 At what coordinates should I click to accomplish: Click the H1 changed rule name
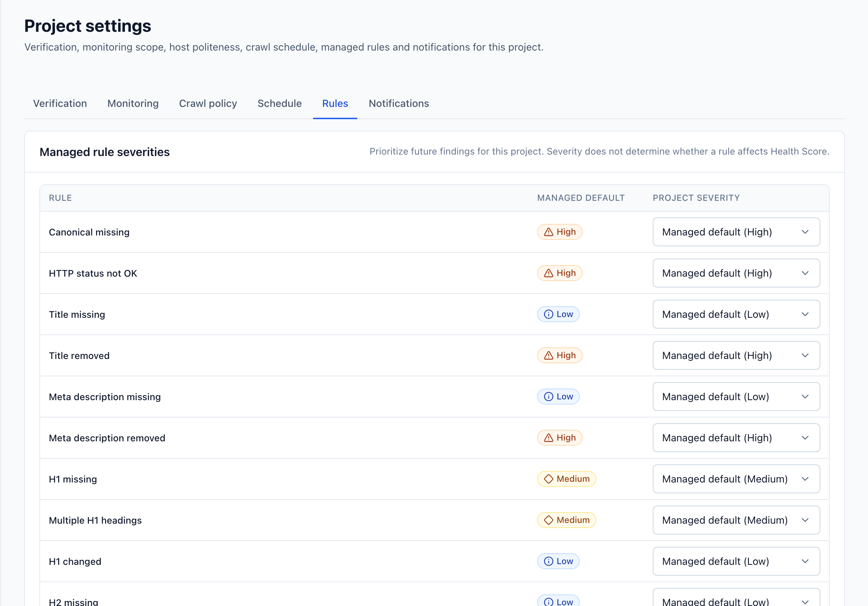pyautogui.click(x=75, y=562)
